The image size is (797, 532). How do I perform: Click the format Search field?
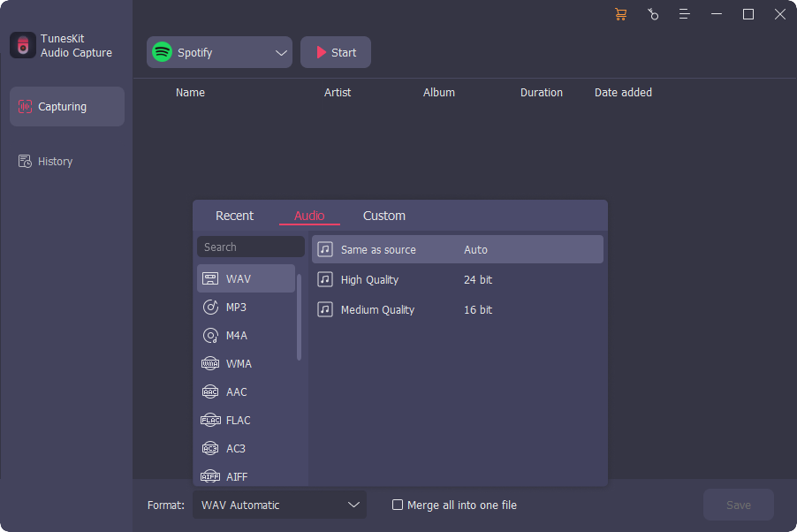pyautogui.click(x=250, y=247)
